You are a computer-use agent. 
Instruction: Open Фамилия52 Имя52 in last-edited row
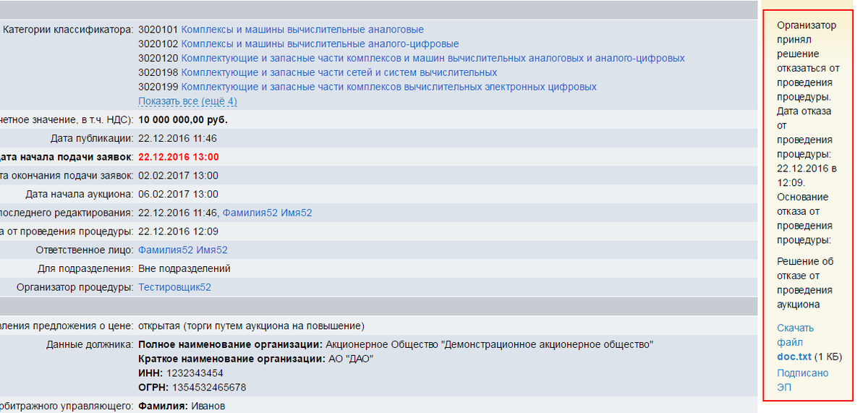267,213
